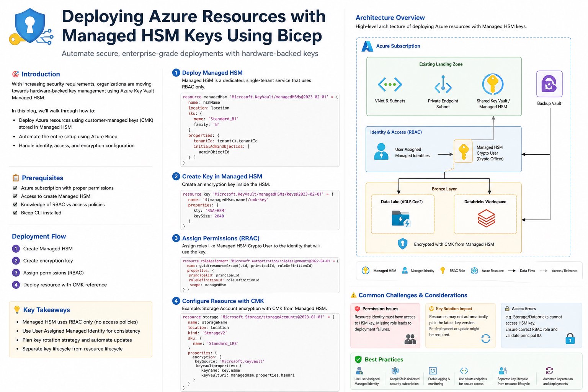
Task: Click the people icon in Permission Issues card
Action: (x=410, y=339)
